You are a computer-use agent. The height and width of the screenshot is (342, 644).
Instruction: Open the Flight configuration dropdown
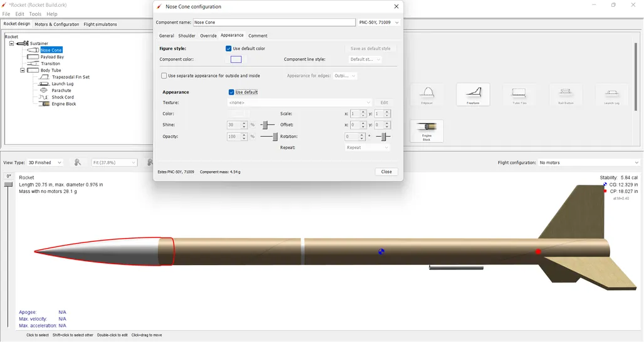pyautogui.click(x=588, y=162)
